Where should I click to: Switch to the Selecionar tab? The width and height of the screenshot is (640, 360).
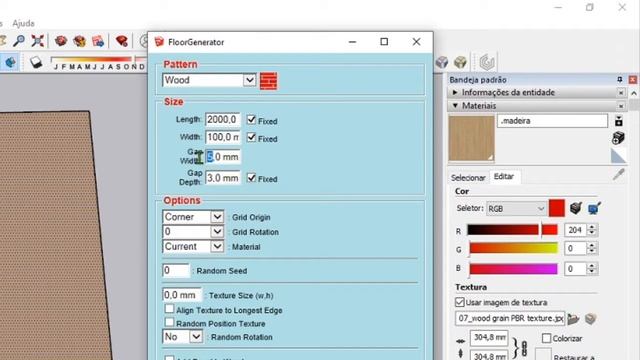[468, 178]
